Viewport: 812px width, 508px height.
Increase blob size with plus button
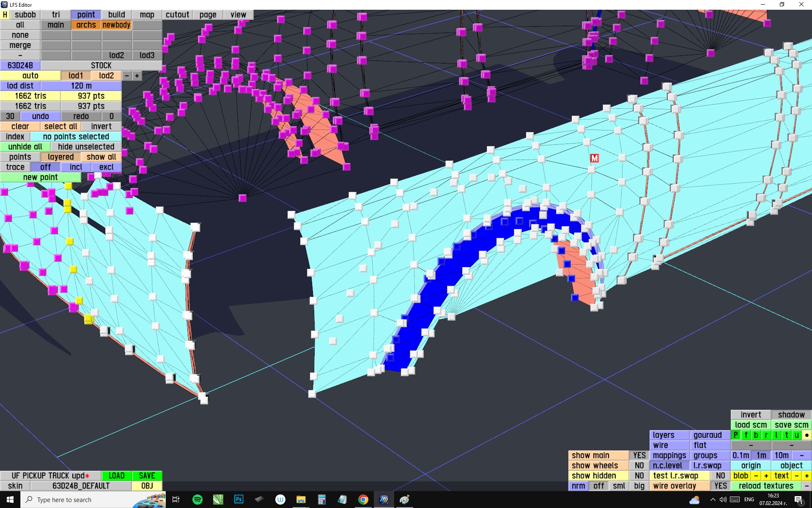point(766,476)
